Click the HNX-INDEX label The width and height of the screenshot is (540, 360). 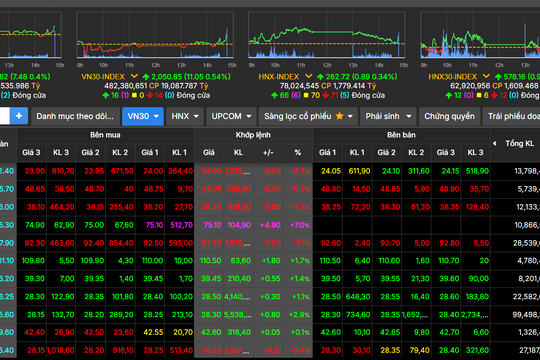tap(279, 76)
